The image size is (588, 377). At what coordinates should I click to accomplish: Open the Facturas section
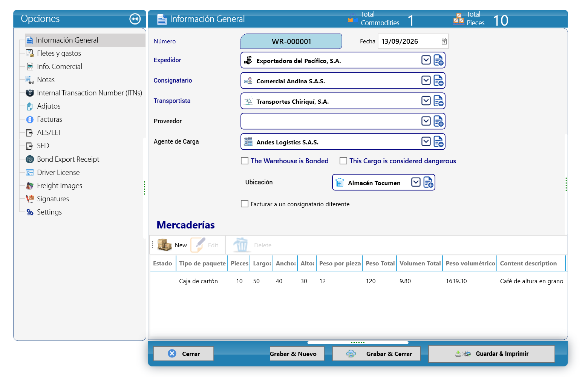coord(44,120)
